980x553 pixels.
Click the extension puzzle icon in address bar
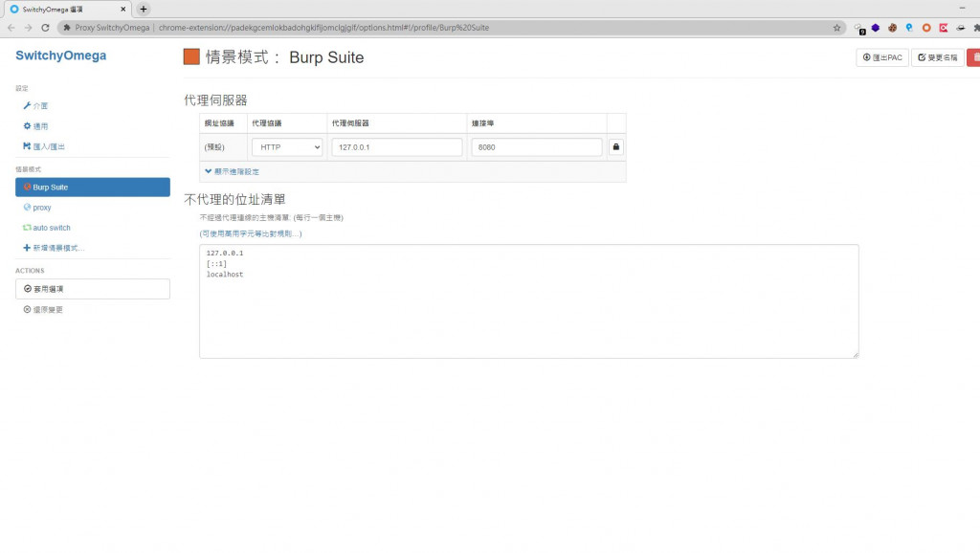pyautogui.click(x=67, y=28)
